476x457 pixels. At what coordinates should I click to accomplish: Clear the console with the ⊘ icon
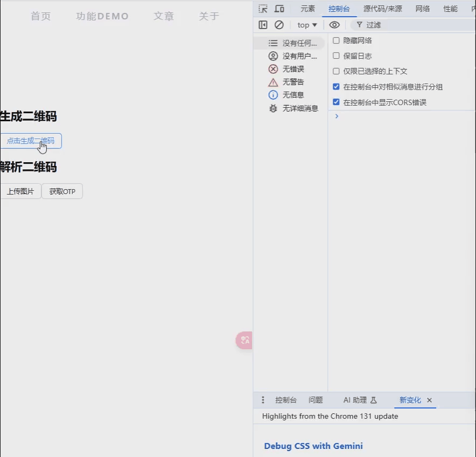coord(278,25)
